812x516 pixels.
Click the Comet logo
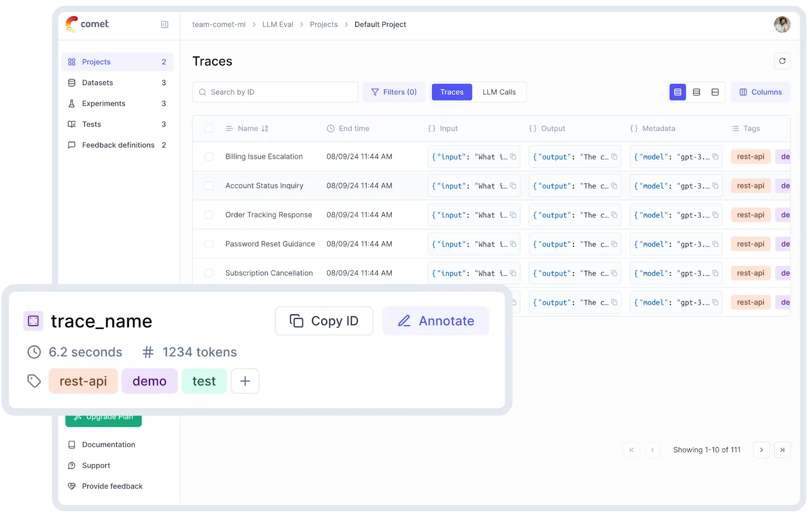point(87,24)
